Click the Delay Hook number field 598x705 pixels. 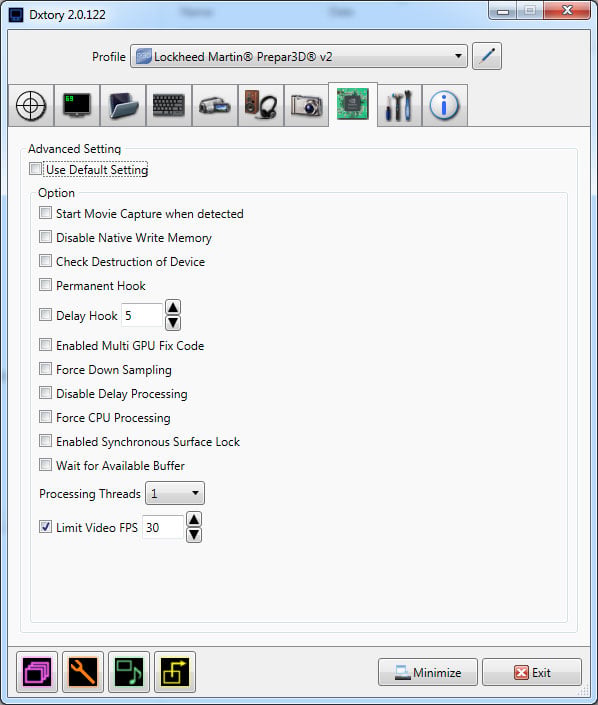pos(142,315)
